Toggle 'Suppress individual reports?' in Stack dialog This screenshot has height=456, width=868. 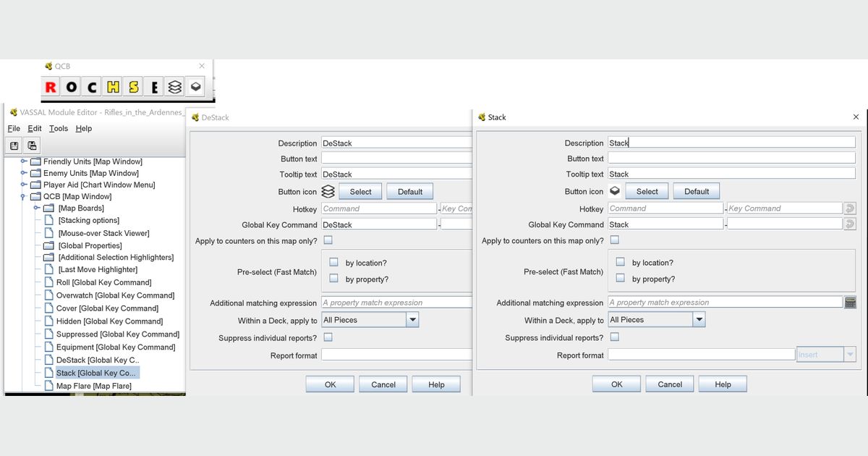tap(614, 337)
